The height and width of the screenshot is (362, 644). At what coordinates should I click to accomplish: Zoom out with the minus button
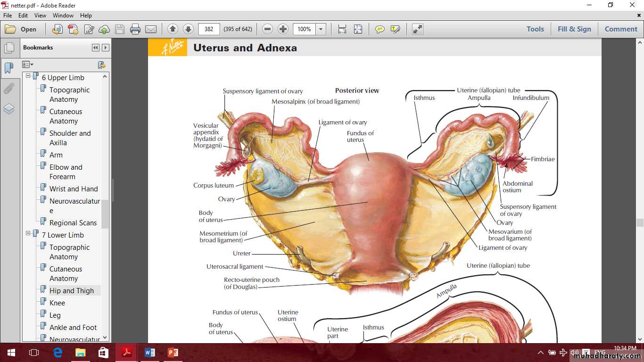[267, 29]
